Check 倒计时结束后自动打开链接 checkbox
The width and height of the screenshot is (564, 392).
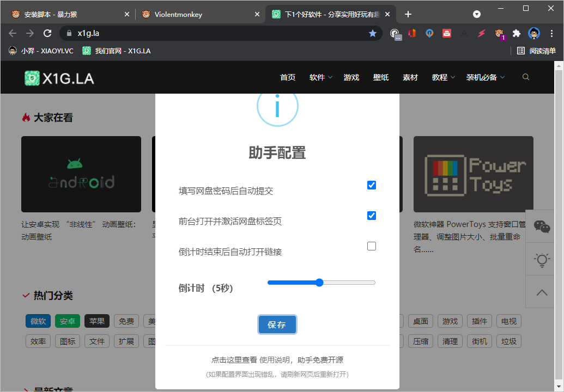tap(372, 246)
